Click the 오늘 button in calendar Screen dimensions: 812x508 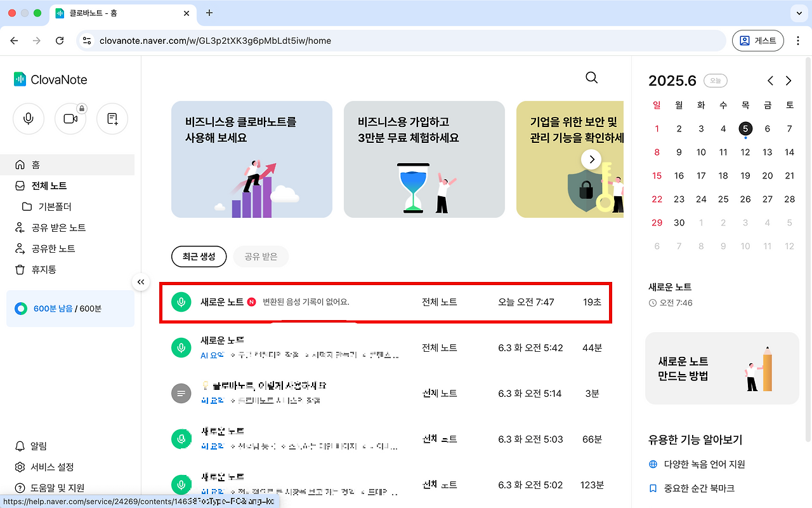(715, 81)
